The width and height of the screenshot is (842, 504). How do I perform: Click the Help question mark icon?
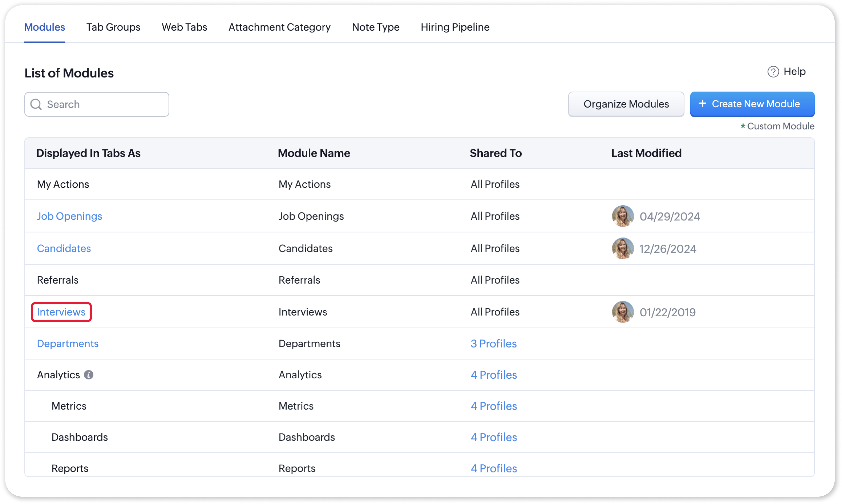pyautogui.click(x=773, y=72)
